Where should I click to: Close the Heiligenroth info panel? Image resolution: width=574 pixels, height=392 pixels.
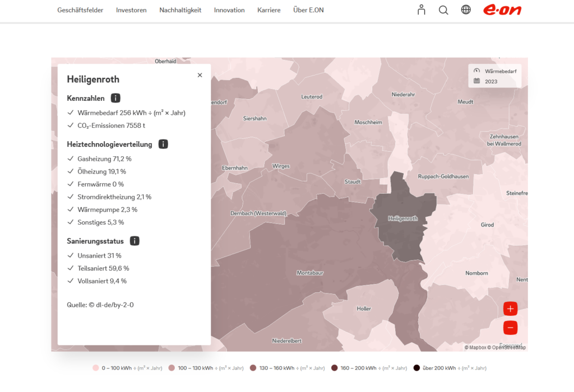[x=200, y=75]
